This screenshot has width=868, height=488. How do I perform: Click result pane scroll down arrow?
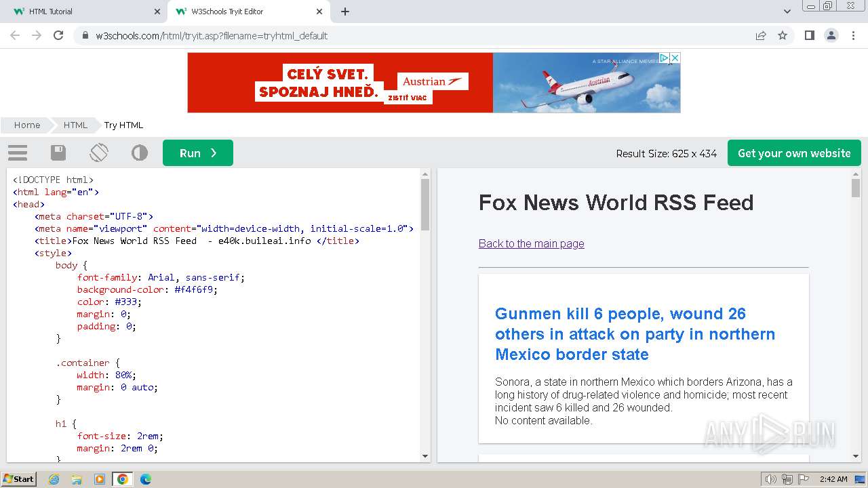click(856, 456)
